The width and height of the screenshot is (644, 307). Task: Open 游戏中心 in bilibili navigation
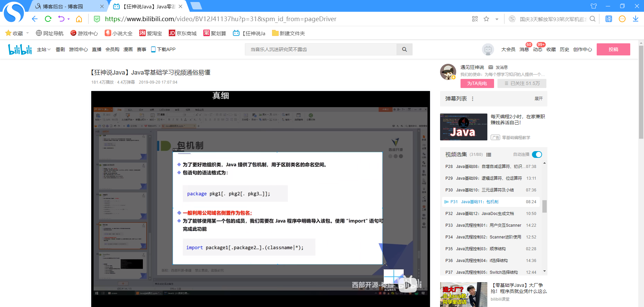coord(78,49)
